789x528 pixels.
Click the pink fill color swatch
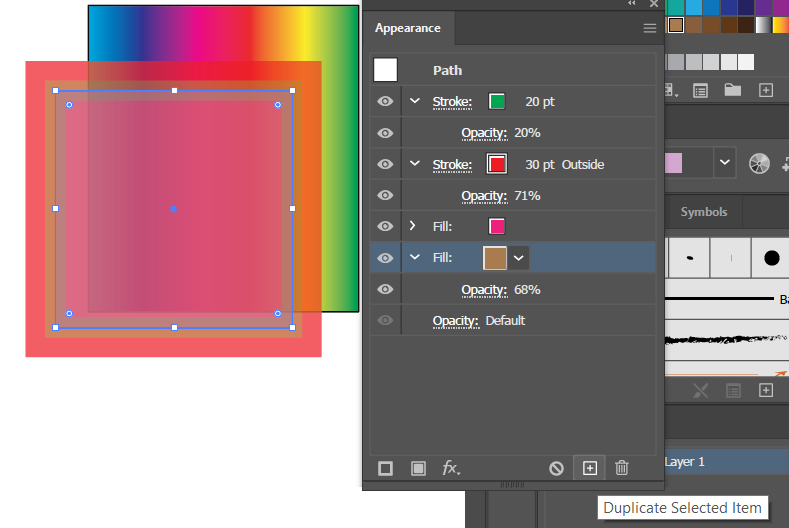[x=497, y=227]
